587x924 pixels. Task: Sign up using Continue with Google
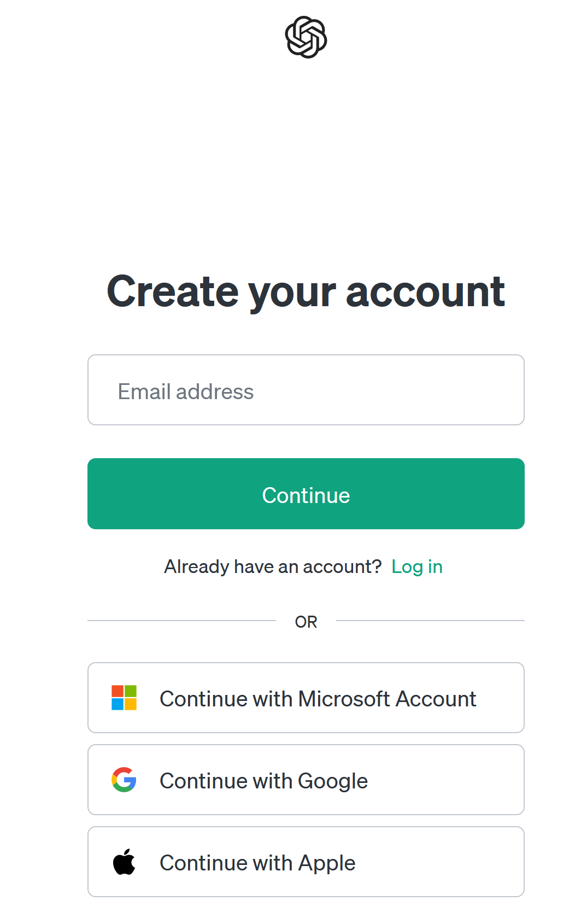coord(306,780)
